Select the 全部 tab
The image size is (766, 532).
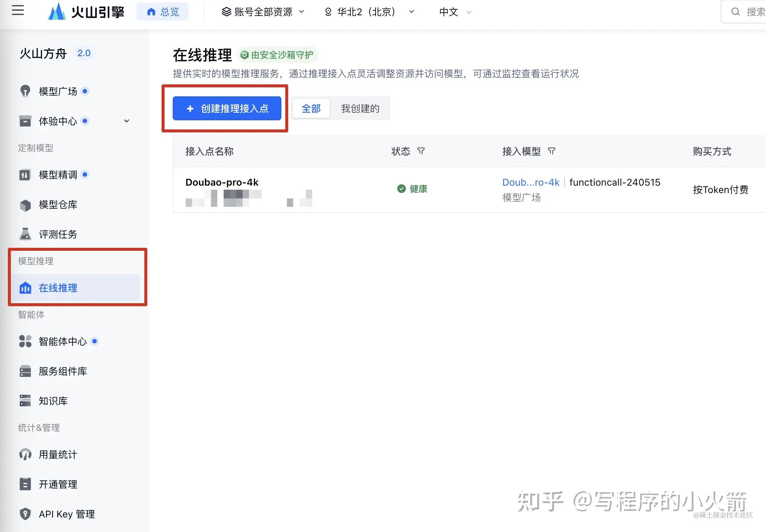tap(311, 108)
